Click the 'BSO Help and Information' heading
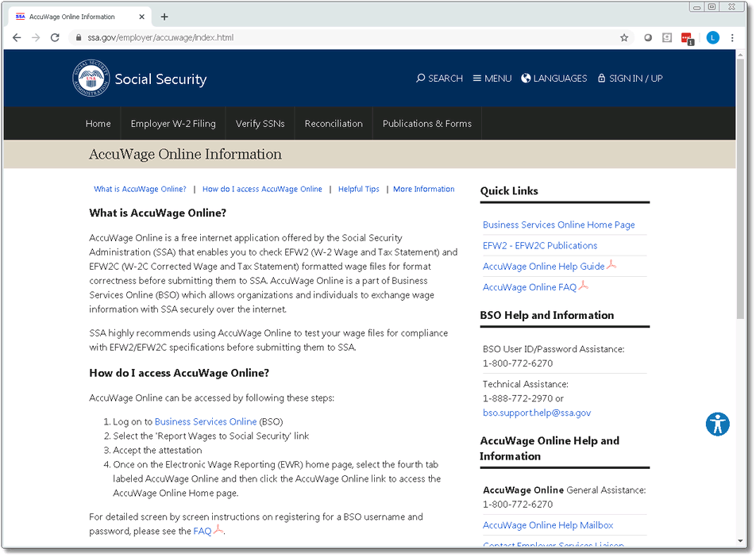 [x=546, y=315]
